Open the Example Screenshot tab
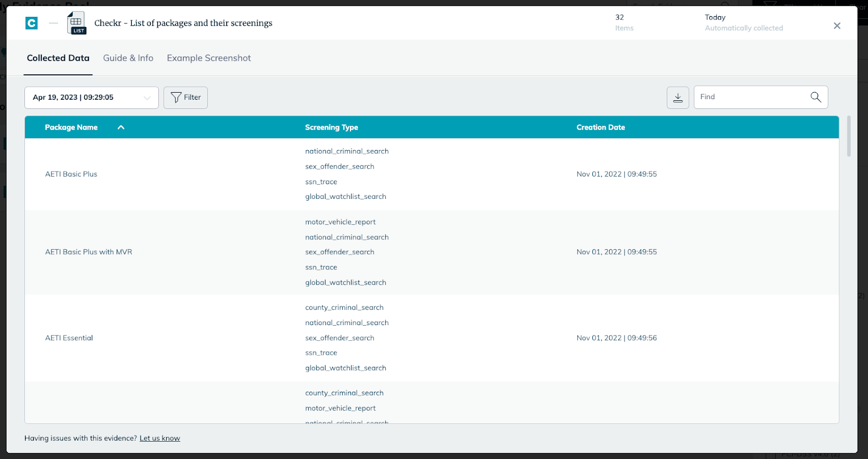 209,58
